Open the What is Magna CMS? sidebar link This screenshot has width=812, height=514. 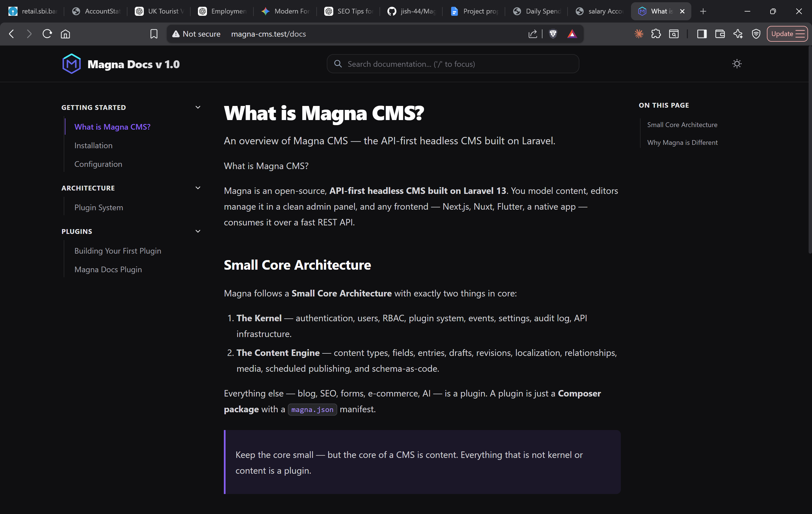[x=112, y=127]
